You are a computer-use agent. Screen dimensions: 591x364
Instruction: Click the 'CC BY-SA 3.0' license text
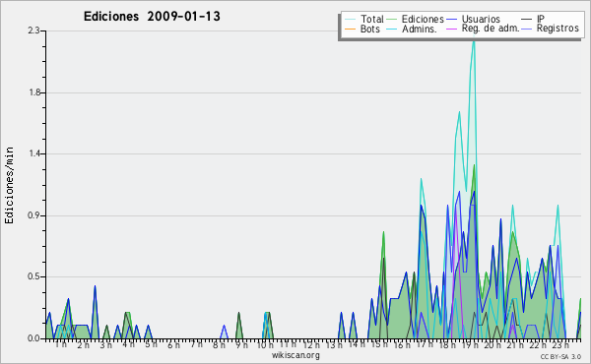[x=560, y=356]
